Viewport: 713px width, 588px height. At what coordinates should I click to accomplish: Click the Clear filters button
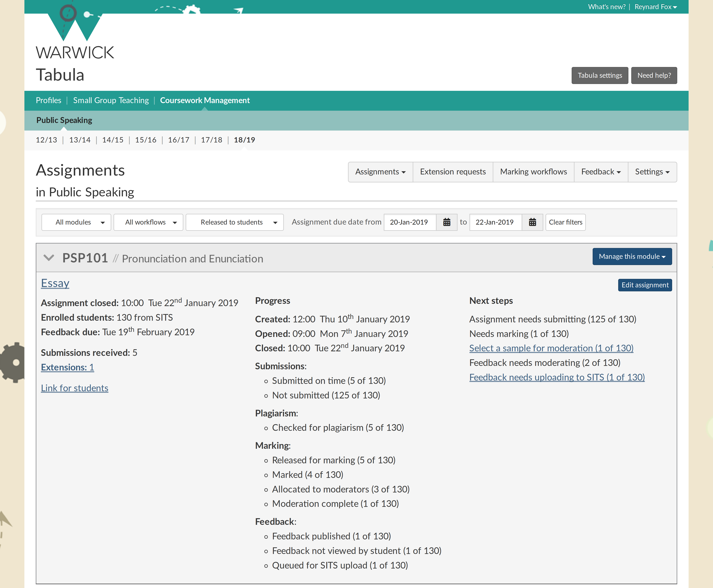coord(565,222)
